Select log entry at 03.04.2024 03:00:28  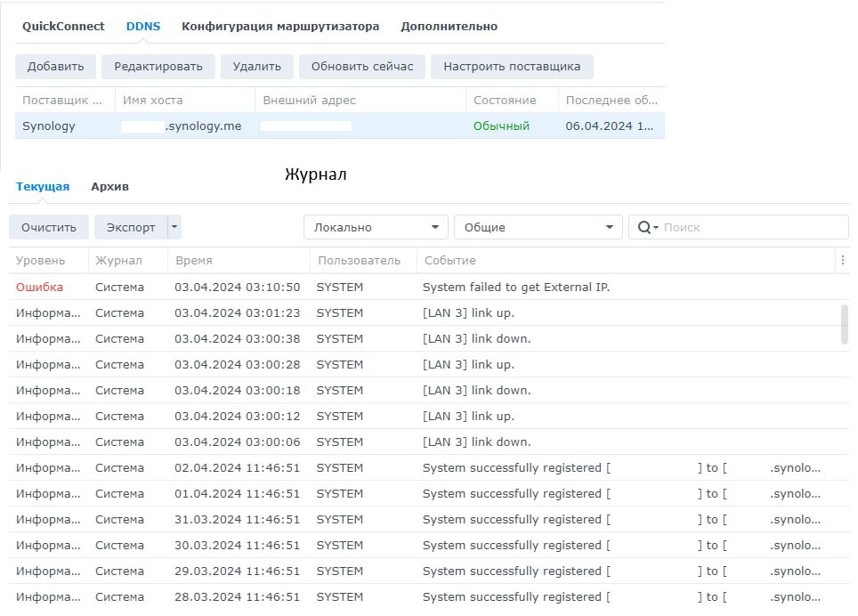[429, 364]
